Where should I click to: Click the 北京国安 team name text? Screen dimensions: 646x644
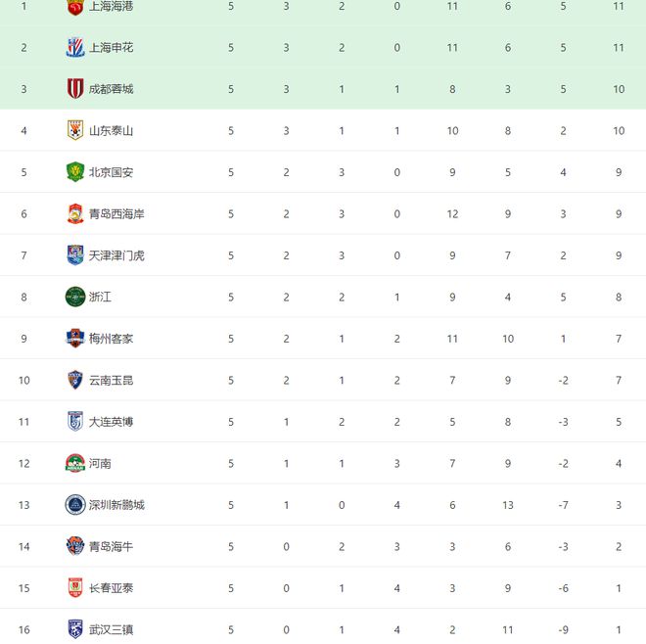[x=111, y=172]
